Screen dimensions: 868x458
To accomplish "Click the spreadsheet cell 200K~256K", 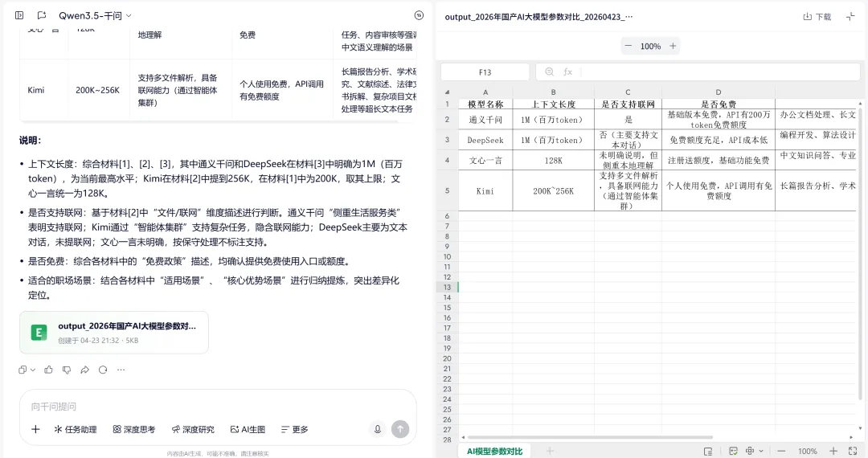I will (554, 191).
